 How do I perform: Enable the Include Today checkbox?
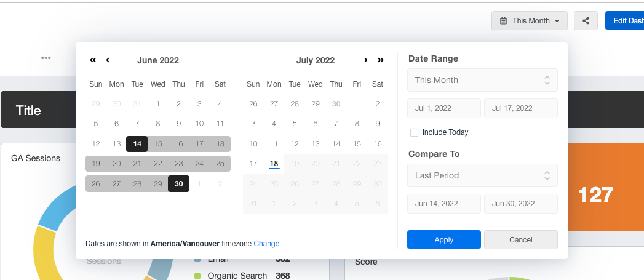[414, 132]
